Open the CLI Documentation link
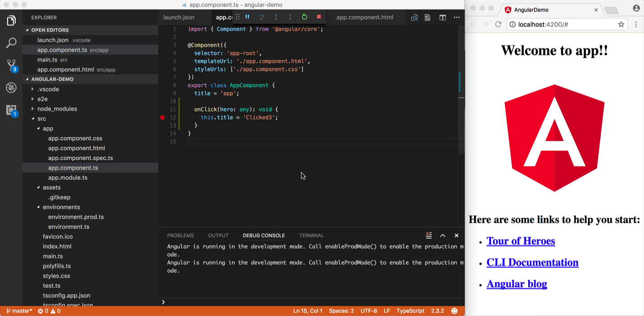The height and width of the screenshot is (316, 644). pyautogui.click(x=533, y=262)
